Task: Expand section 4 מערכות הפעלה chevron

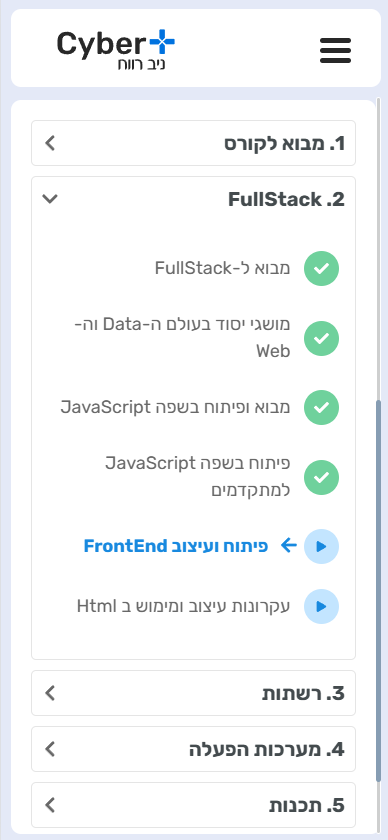Action: pos(50,749)
